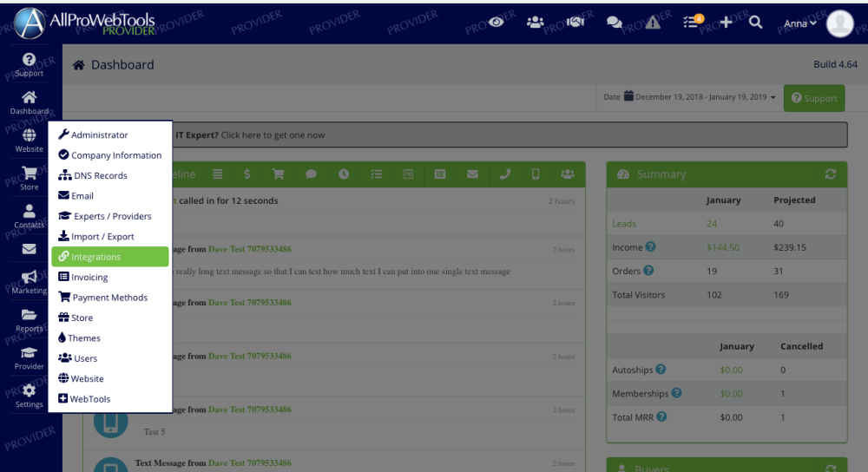Click the search magnifier icon
Screen dimensions: 868x472
click(755, 23)
